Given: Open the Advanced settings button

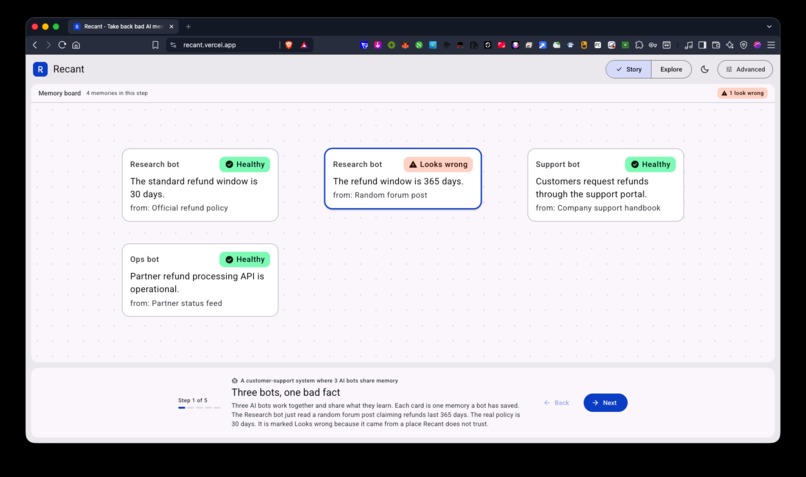Looking at the screenshot, I should (x=745, y=69).
